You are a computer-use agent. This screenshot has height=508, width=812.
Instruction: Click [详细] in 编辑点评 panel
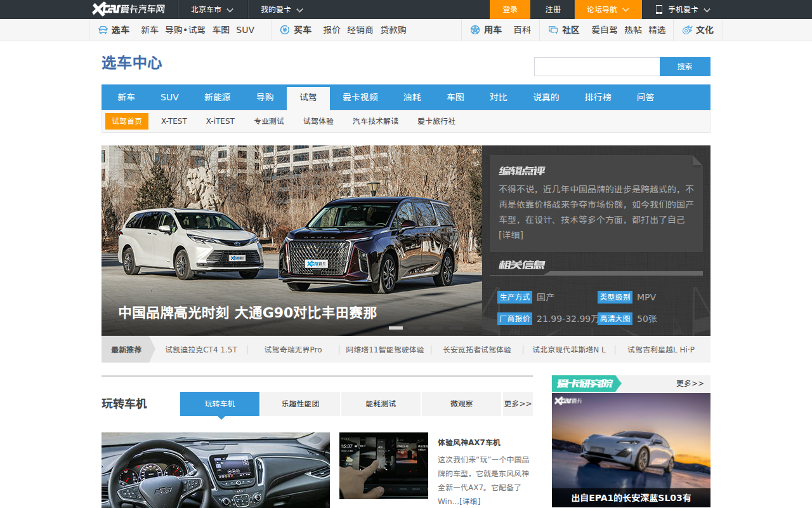(x=511, y=235)
